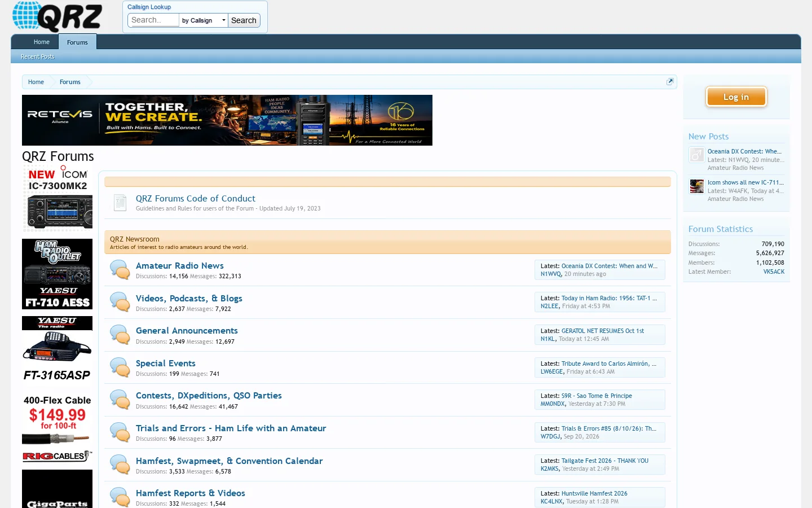Open the Yaesu FT-3165ASP advertisement
812x508 pixels.
[58, 350]
